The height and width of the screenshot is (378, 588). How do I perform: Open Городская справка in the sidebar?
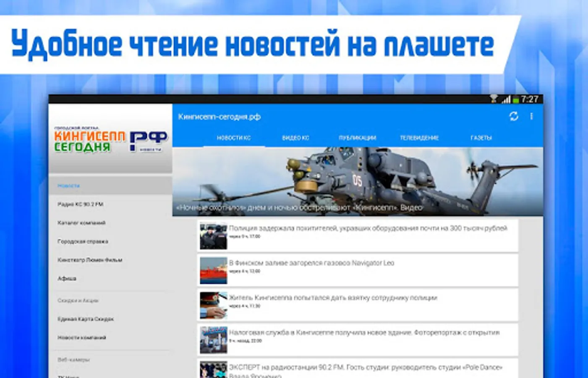click(110, 241)
